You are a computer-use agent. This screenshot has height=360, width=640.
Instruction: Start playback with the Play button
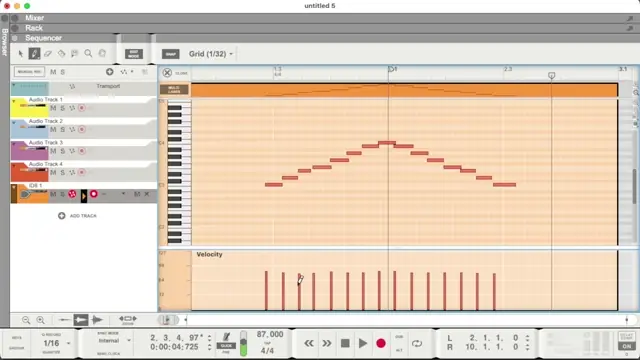coord(362,343)
